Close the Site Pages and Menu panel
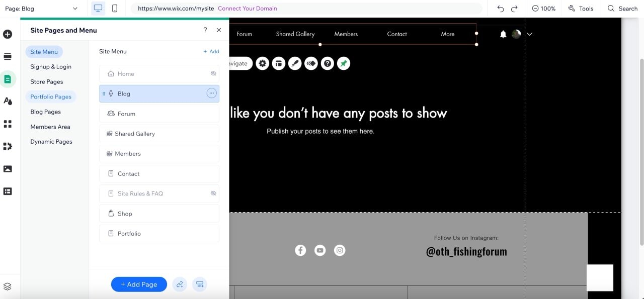Viewport: 644px width, 299px height. [x=219, y=30]
